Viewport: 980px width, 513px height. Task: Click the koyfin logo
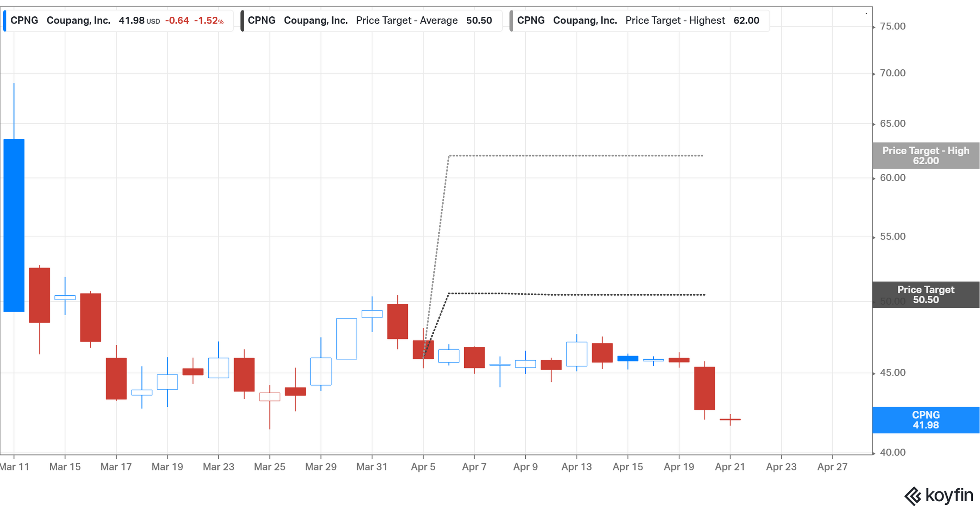tap(939, 495)
